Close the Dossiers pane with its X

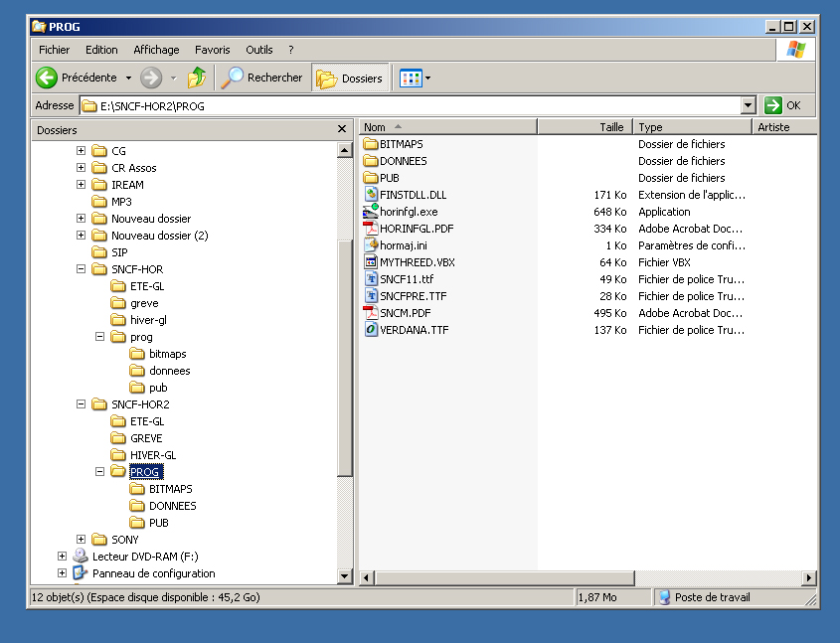point(342,129)
